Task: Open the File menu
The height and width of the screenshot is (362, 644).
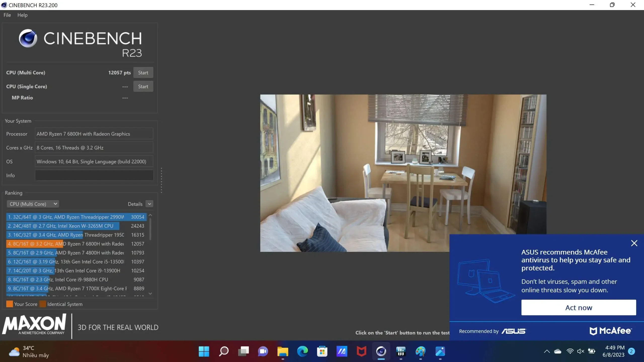Action: tap(7, 15)
